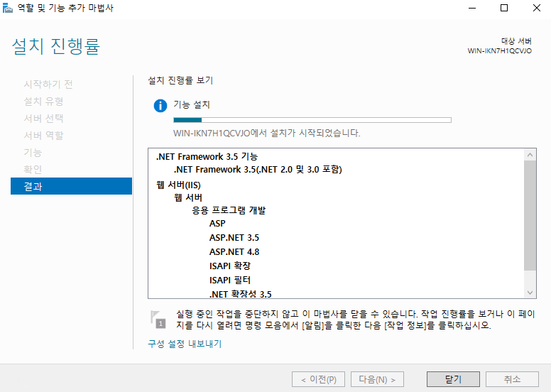Screen dimensions: 551x392
Task: Click the scroll up arrow of feature list
Action: coord(530,155)
